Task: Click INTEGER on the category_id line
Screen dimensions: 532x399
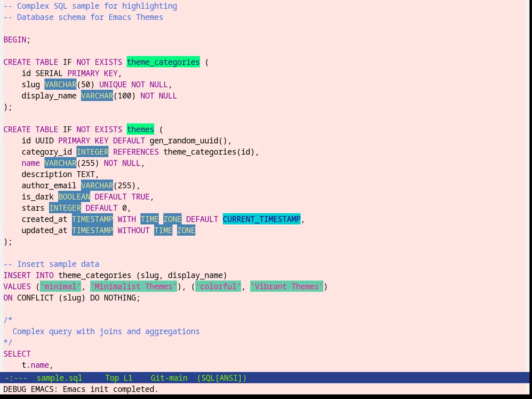Action: click(x=93, y=152)
